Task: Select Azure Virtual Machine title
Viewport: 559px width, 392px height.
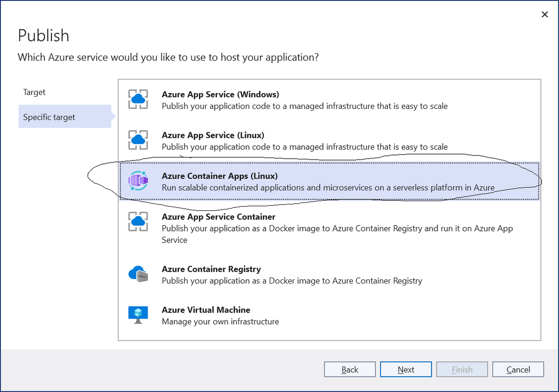Action: coord(206,310)
